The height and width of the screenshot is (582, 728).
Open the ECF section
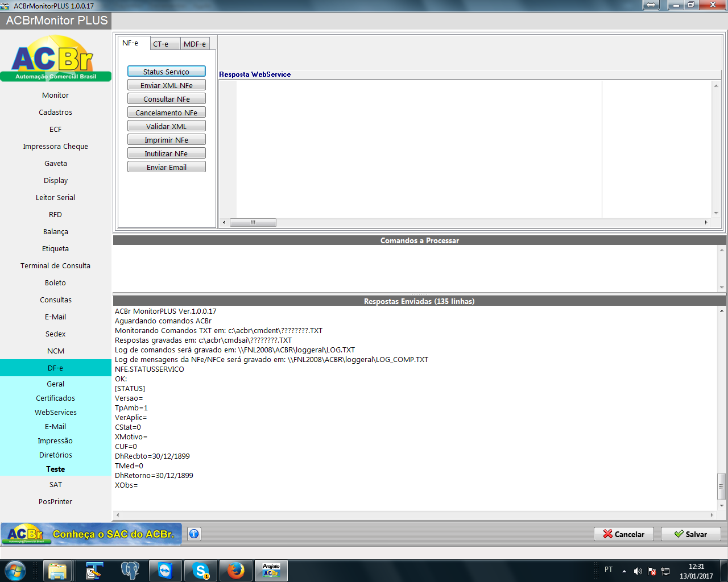56,129
